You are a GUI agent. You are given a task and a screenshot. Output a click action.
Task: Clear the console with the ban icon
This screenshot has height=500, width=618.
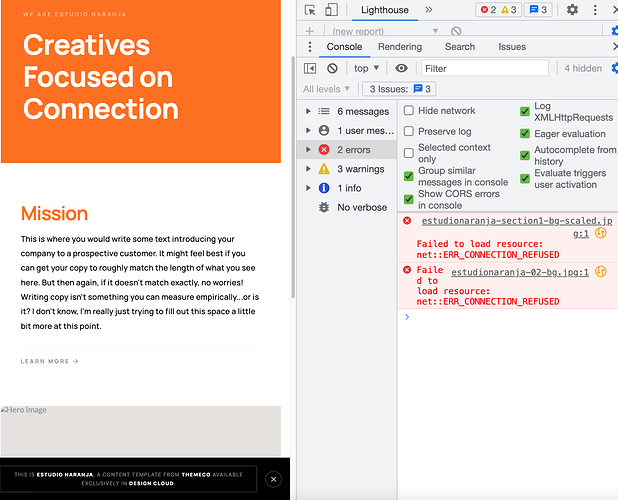pos(332,68)
